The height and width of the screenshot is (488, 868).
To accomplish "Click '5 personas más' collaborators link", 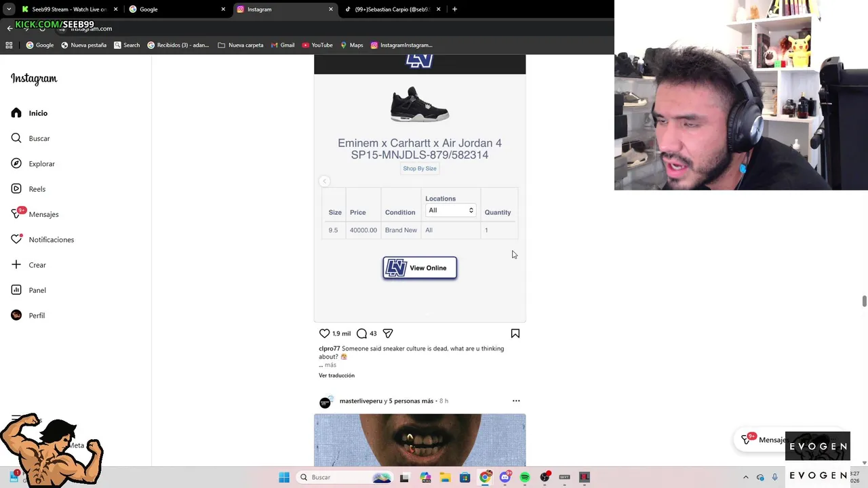I will (x=411, y=401).
